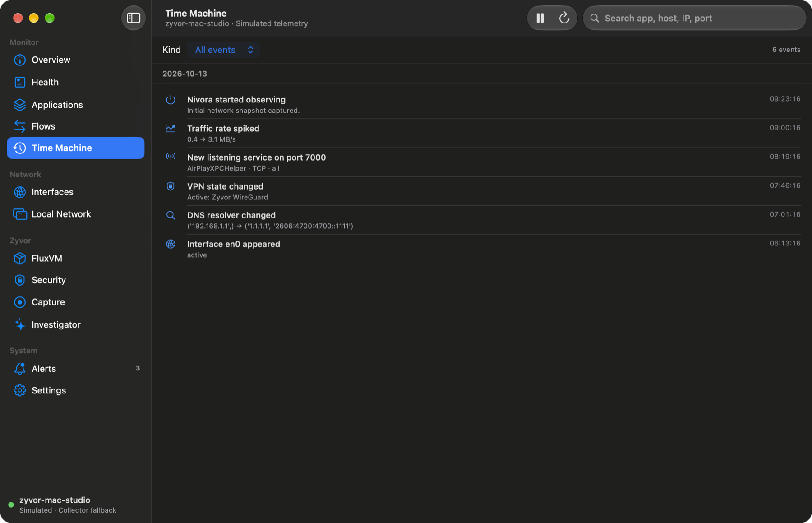Select the Time Machine sidebar item
Image resolution: width=812 pixels, height=523 pixels.
tap(76, 148)
